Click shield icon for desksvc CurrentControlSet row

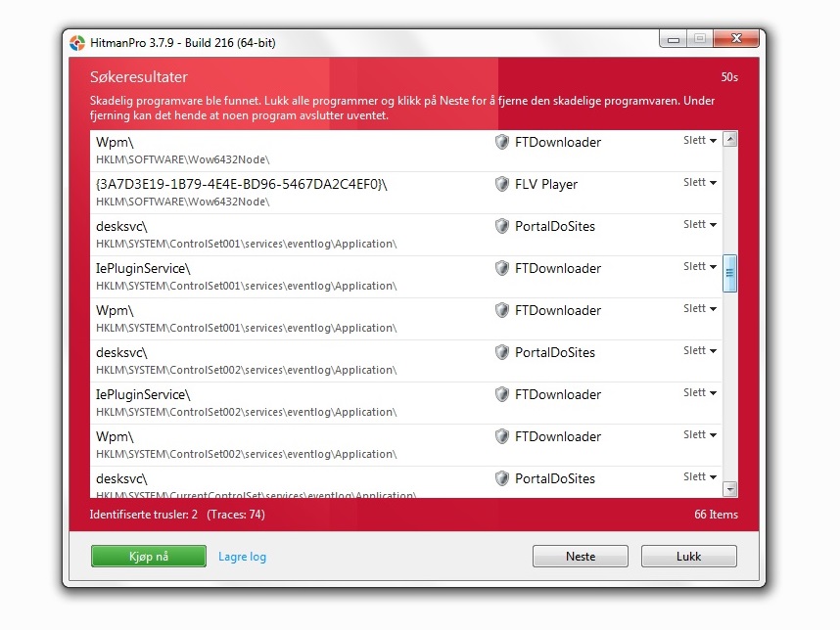click(x=501, y=478)
